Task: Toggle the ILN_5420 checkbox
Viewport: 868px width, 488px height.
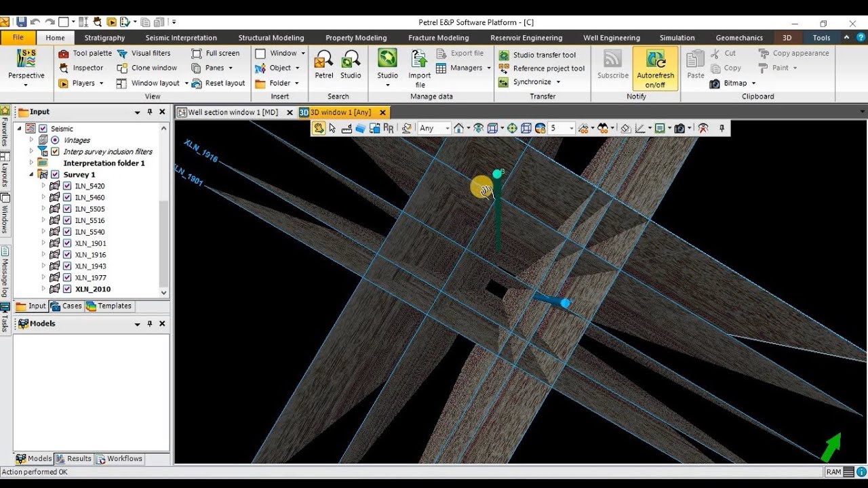Action: coord(67,186)
